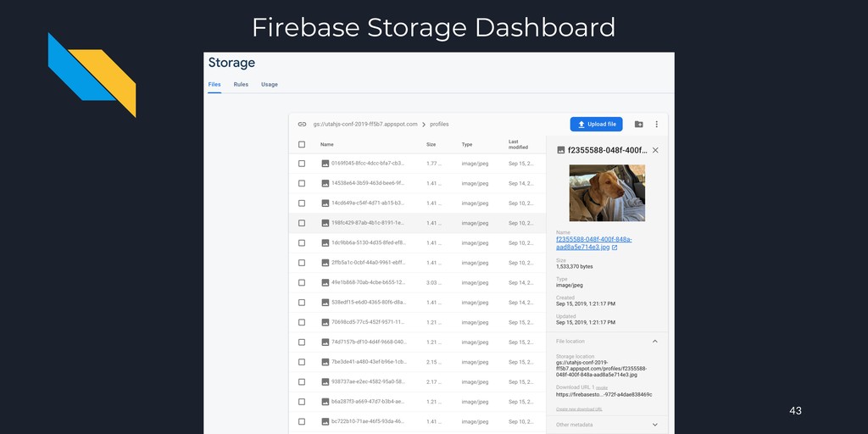Switch to the Files tab

(214, 85)
